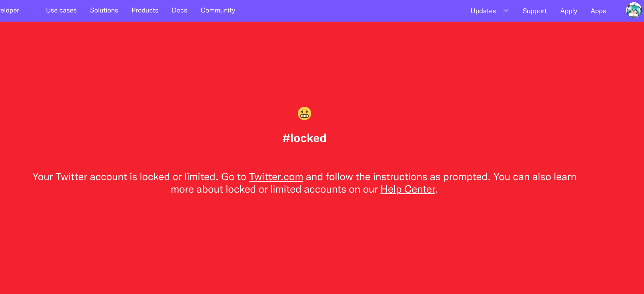Click the 'You can also learn' text
This screenshot has width=644, height=294.
coord(535,177)
